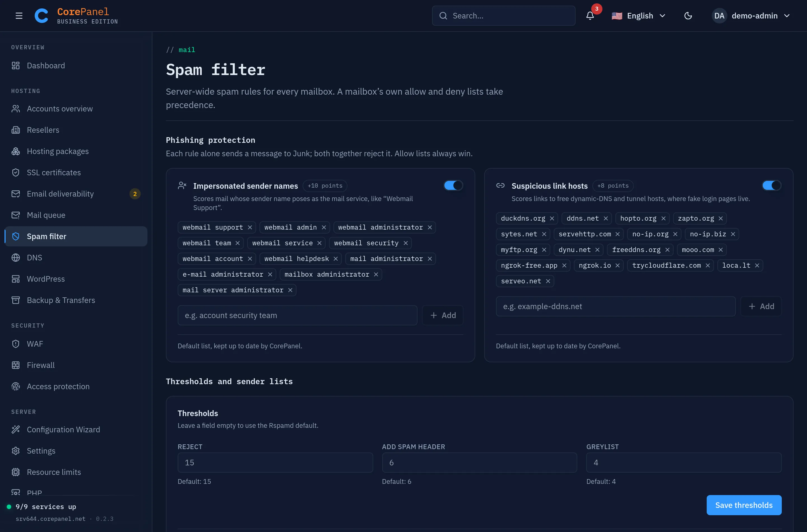Image resolution: width=807 pixels, height=532 pixels.
Task: Open the Mail queue page
Action: (x=76, y=215)
